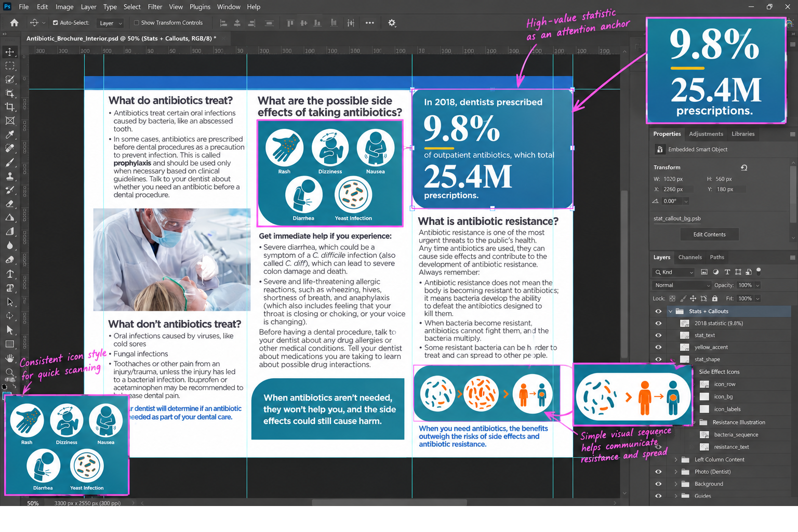Open the Kind filter dropdown

click(x=673, y=272)
